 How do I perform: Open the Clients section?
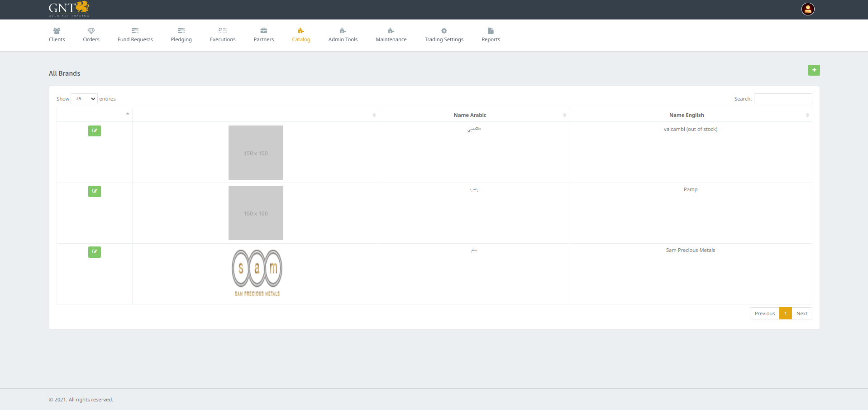point(57,35)
